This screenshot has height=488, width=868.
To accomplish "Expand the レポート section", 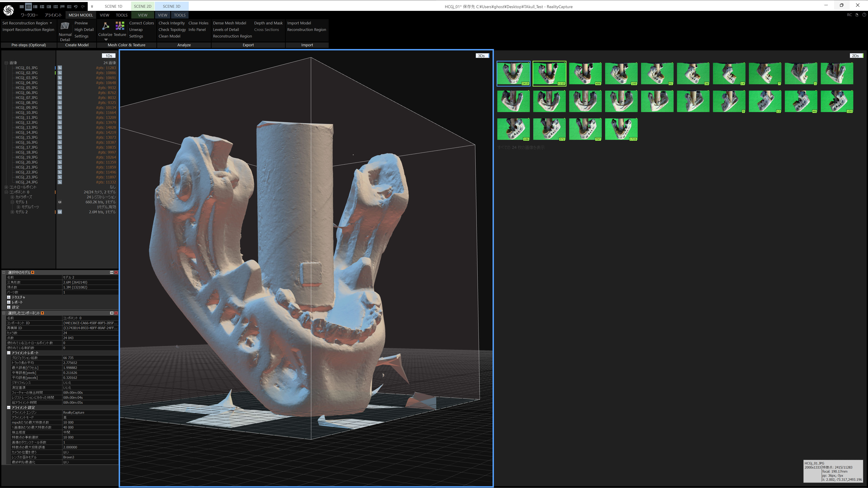I will pos(9,303).
